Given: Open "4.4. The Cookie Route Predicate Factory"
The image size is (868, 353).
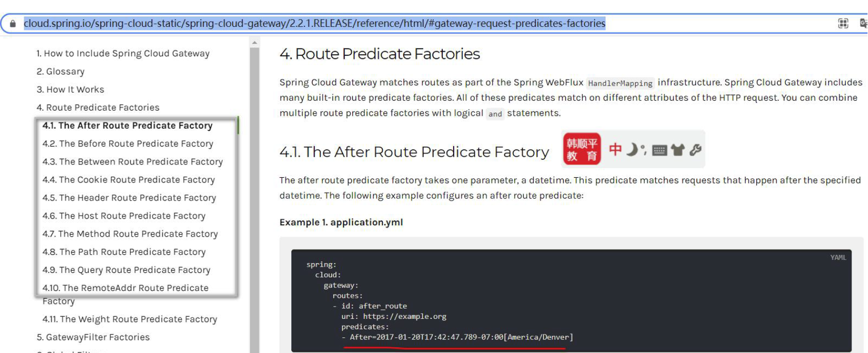Looking at the screenshot, I should pyautogui.click(x=129, y=180).
